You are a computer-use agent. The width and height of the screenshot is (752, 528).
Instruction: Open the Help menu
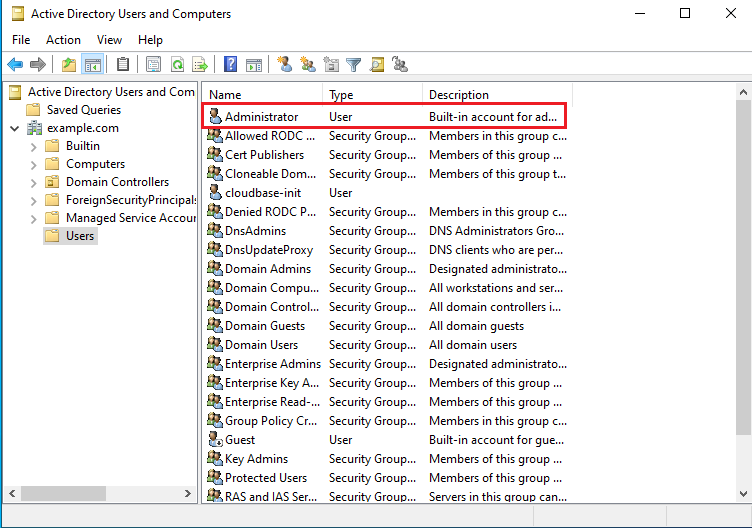coord(150,40)
